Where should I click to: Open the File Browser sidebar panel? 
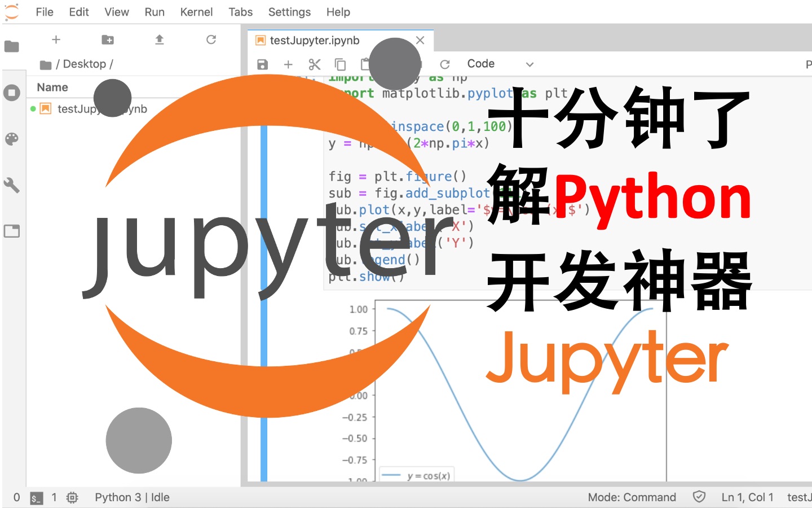[12, 46]
